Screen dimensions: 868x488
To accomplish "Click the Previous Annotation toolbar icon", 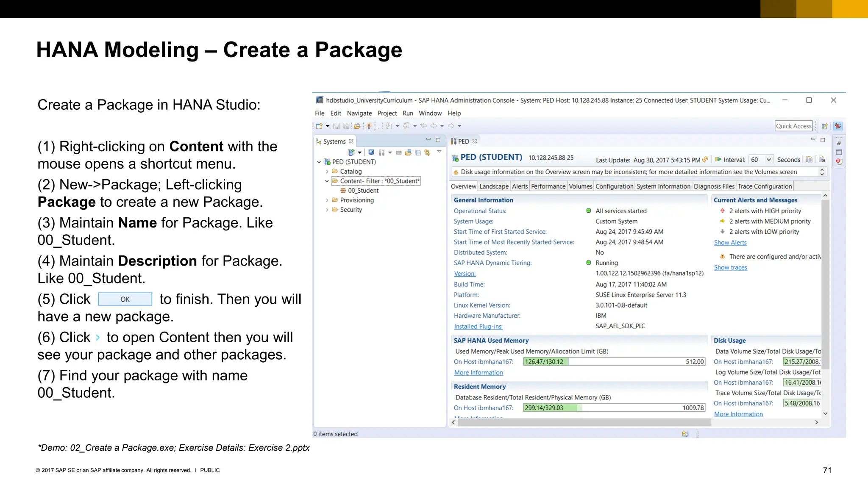I will pyautogui.click(x=406, y=126).
